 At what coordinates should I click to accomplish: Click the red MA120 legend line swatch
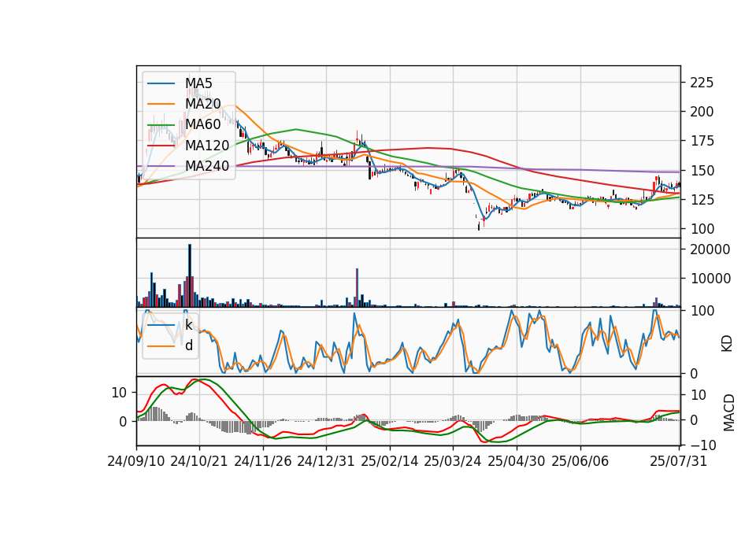click(161, 145)
